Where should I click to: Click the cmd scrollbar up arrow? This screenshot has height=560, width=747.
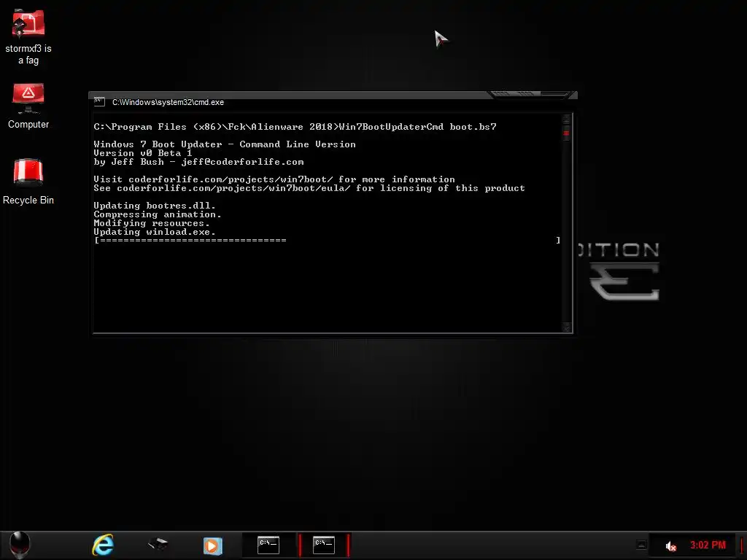pyautogui.click(x=566, y=119)
